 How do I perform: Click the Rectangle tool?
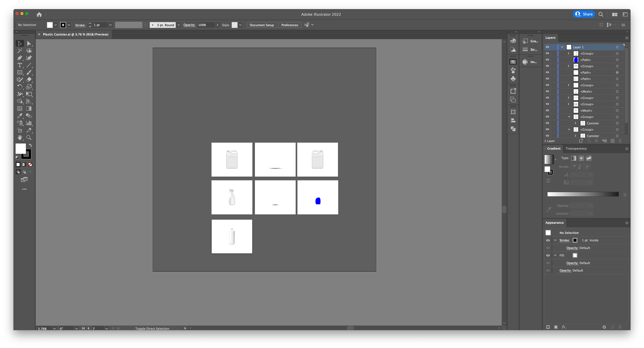(20, 73)
